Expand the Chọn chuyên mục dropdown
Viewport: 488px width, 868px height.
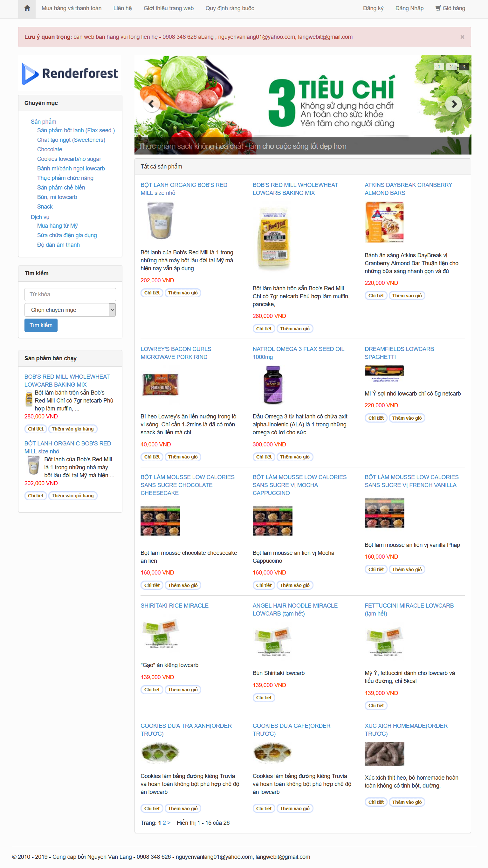point(70,310)
